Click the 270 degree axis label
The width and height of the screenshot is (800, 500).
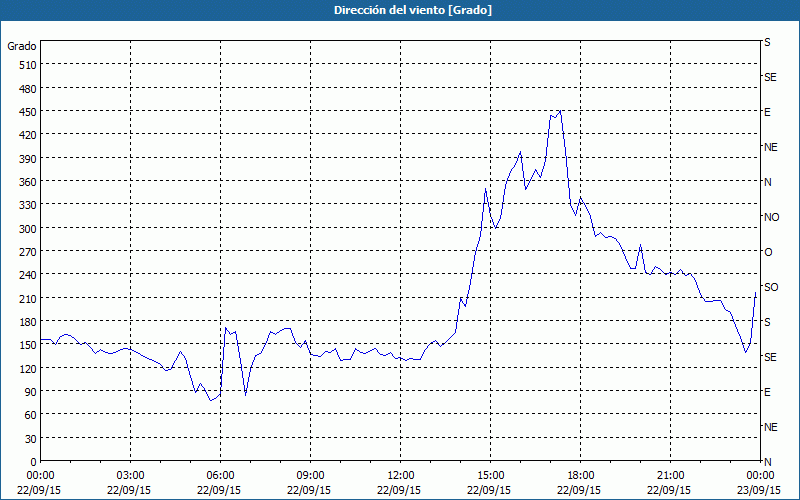coord(28,252)
